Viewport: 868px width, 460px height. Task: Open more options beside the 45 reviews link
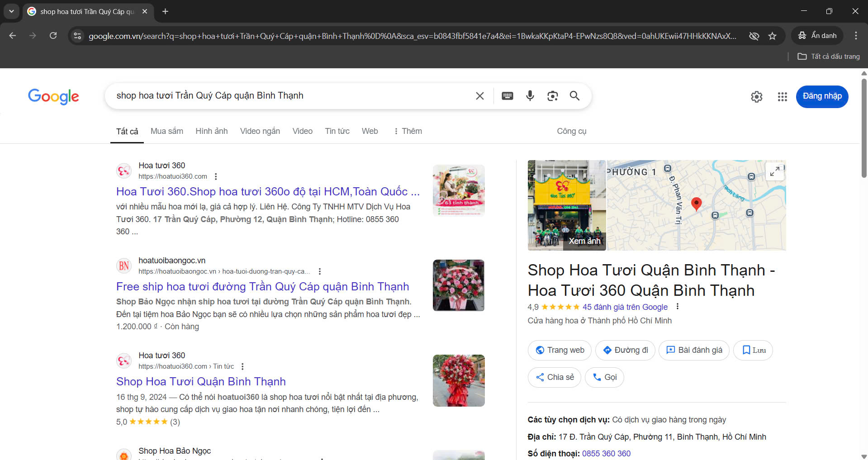[x=677, y=307]
